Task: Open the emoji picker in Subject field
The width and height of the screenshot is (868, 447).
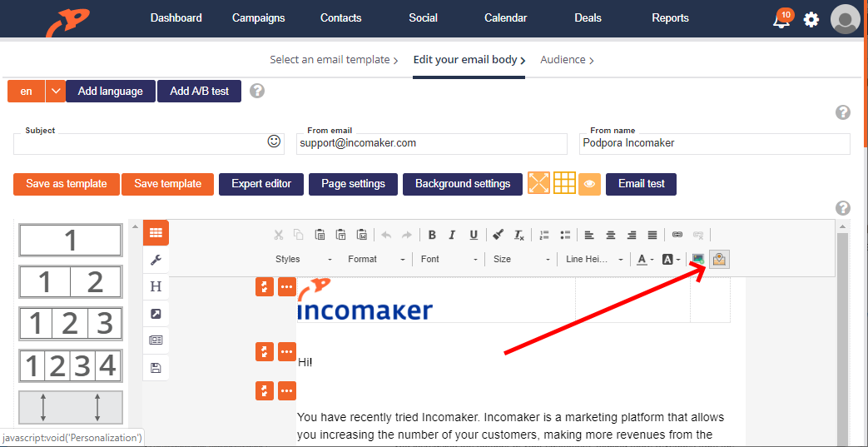Action: click(x=274, y=142)
